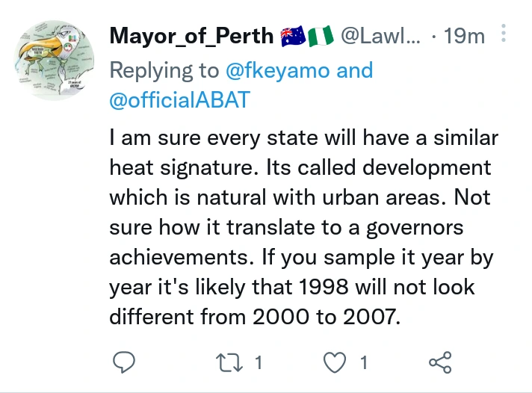Viewport: 532px width, 393px height.
Task: Open the three-dot more options menu
Action: point(503,34)
